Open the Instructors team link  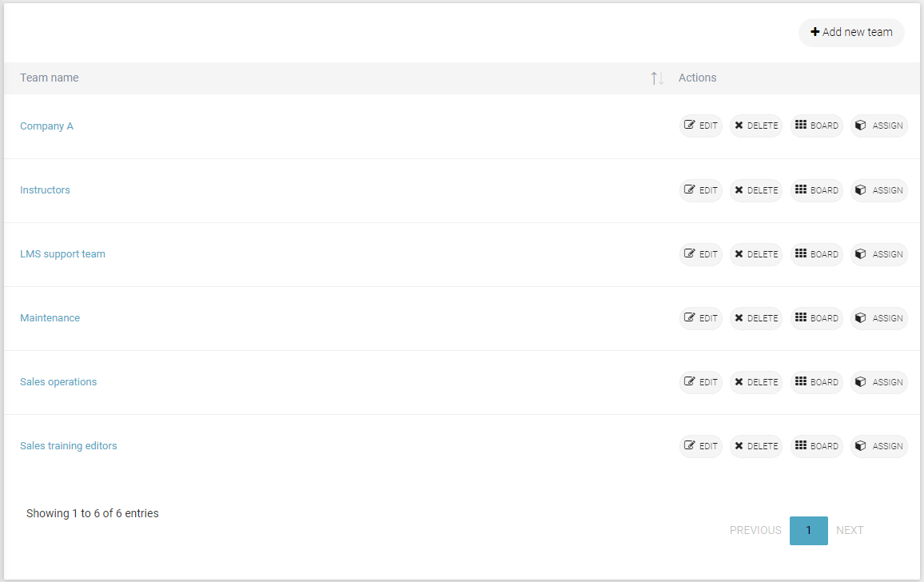45,190
